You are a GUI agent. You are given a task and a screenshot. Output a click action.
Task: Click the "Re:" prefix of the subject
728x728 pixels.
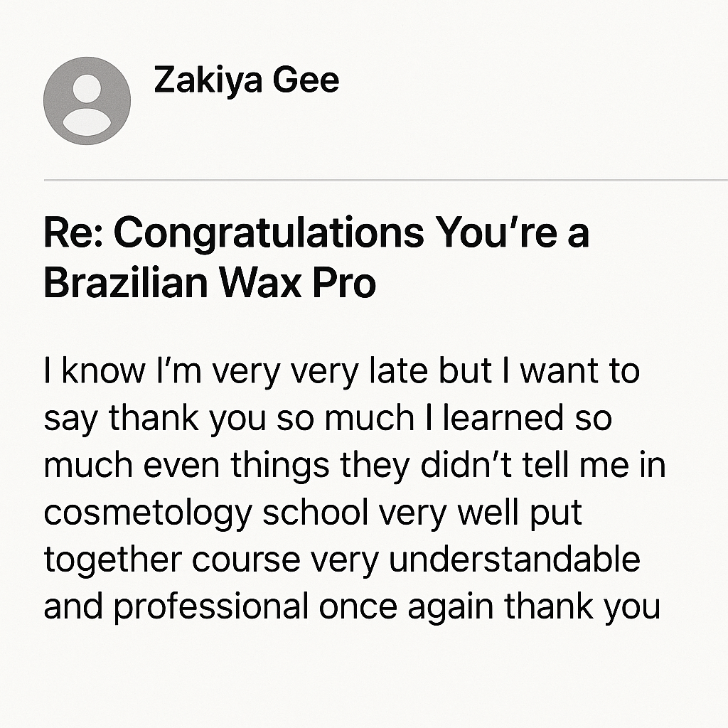pos(73,233)
